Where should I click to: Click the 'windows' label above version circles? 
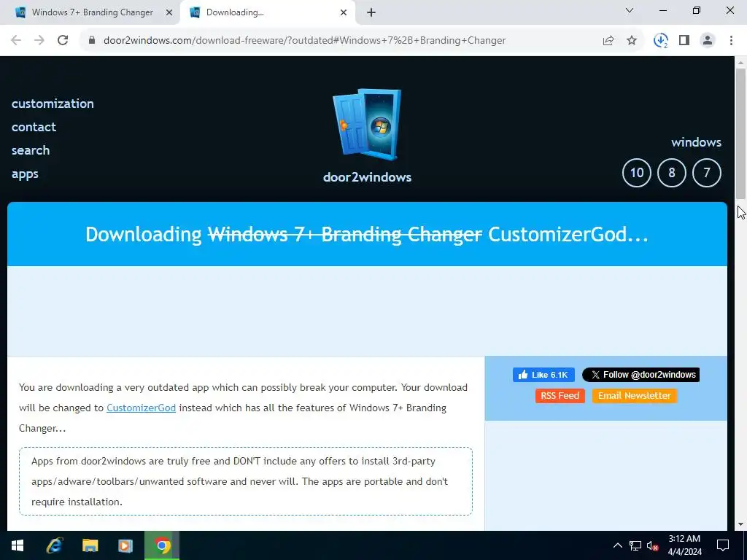(x=696, y=142)
